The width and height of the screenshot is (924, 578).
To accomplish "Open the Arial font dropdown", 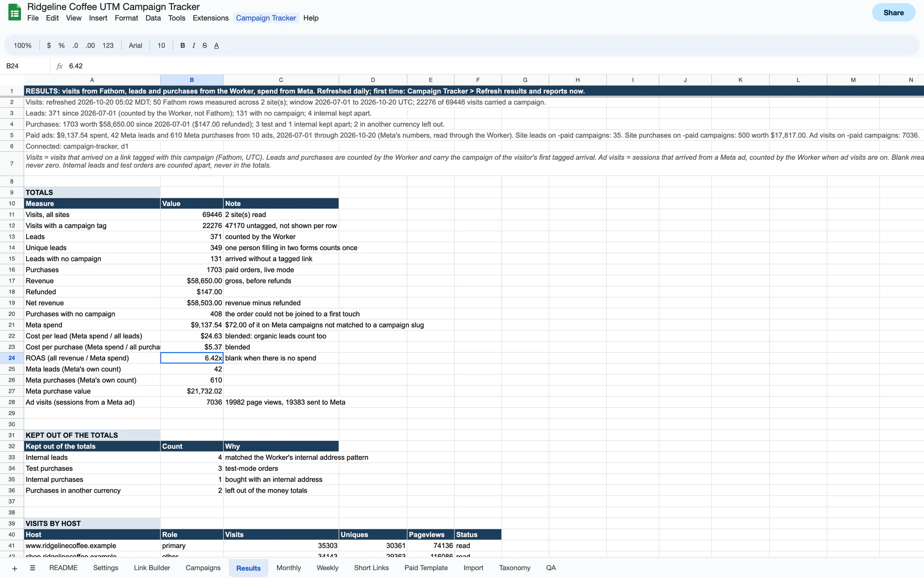I will pos(135,46).
